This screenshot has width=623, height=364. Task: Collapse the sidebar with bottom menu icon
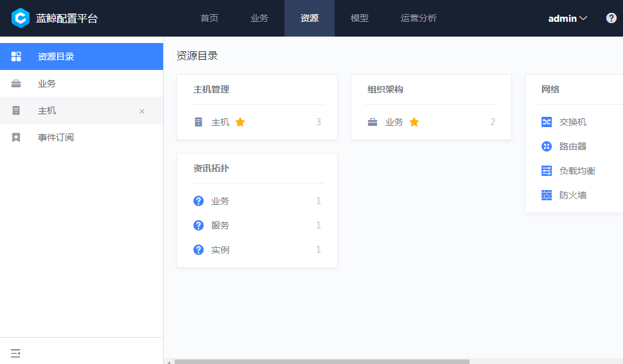[x=15, y=353]
